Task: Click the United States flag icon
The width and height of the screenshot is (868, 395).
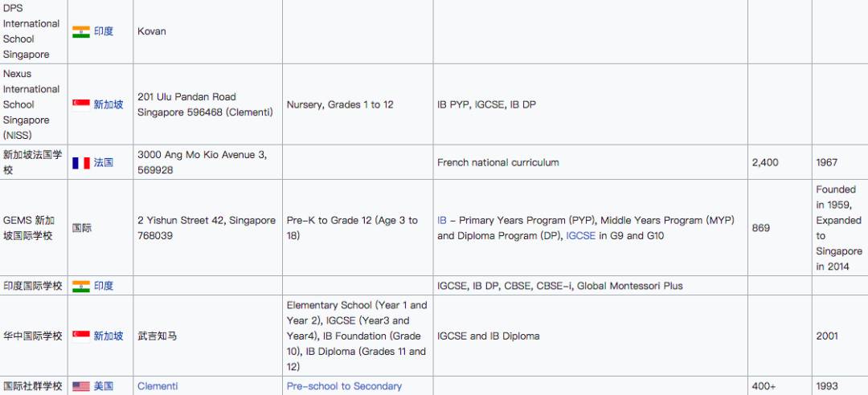Action: pos(81,386)
